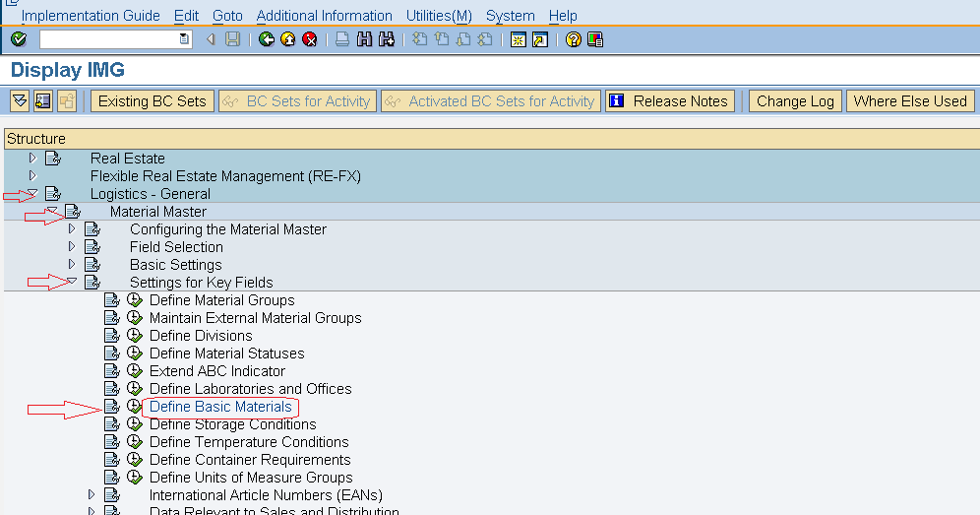The height and width of the screenshot is (515, 980).
Task: Click the Where Else Used button
Action: (x=910, y=100)
